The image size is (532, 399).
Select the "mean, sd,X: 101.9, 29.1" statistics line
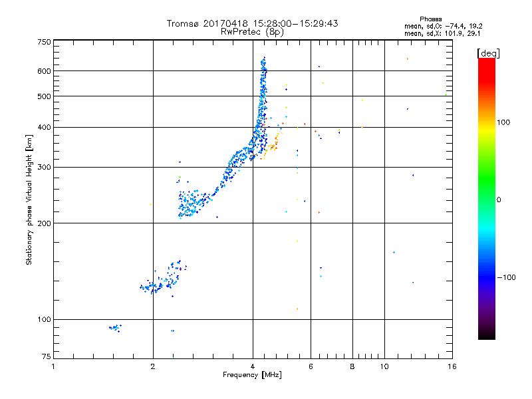click(x=442, y=34)
